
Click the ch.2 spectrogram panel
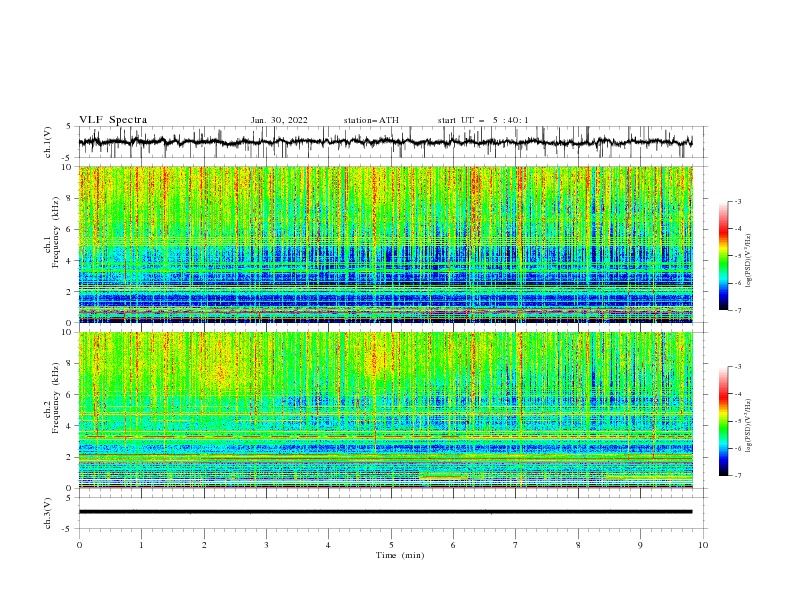pyautogui.click(x=386, y=410)
